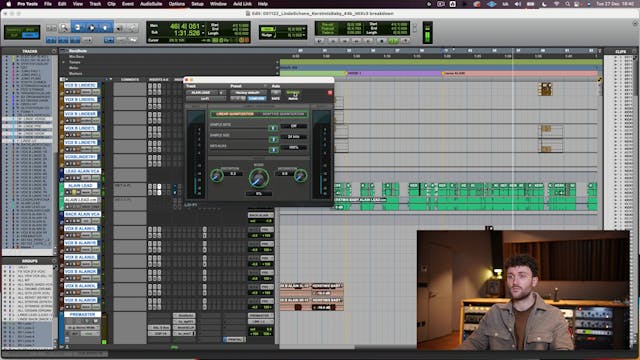Click the Sample Size slider handle
Image resolution: width=640 pixels, height=360 pixels.
click(273, 139)
